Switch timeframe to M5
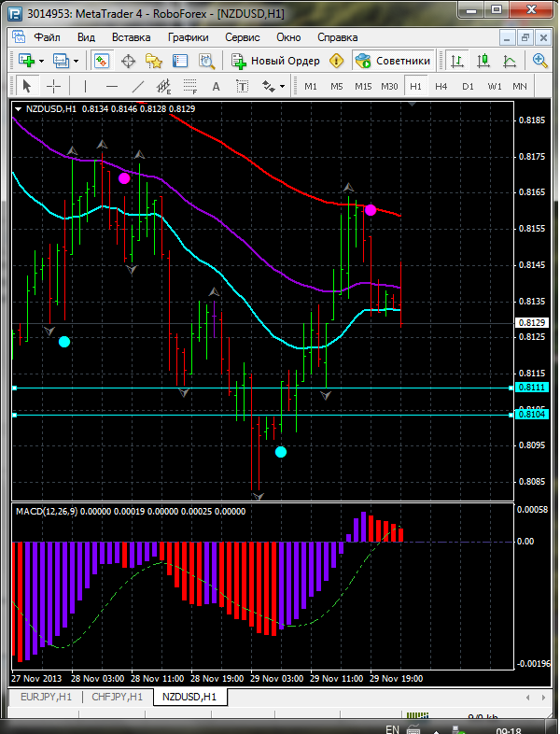 click(x=336, y=87)
